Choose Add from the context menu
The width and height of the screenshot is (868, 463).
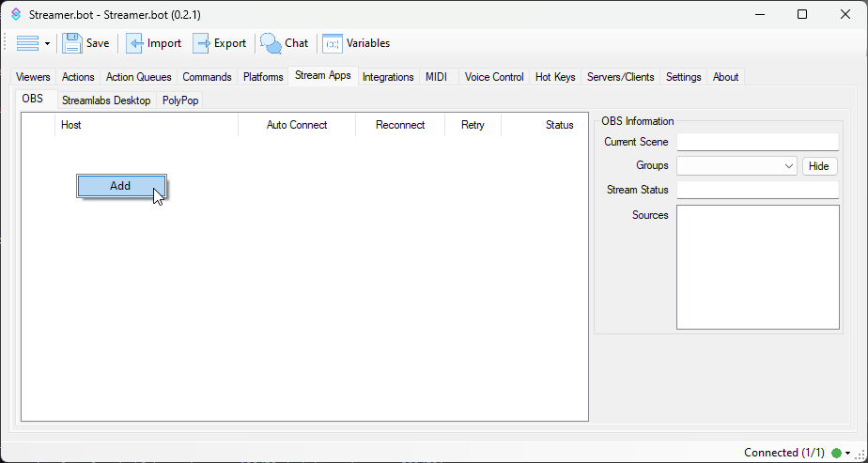click(x=120, y=186)
